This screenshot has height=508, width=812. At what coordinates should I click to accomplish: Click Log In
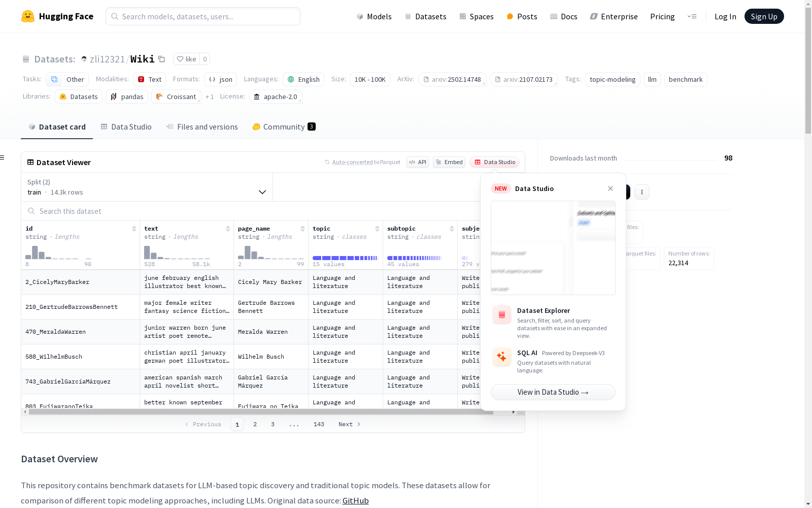click(725, 16)
